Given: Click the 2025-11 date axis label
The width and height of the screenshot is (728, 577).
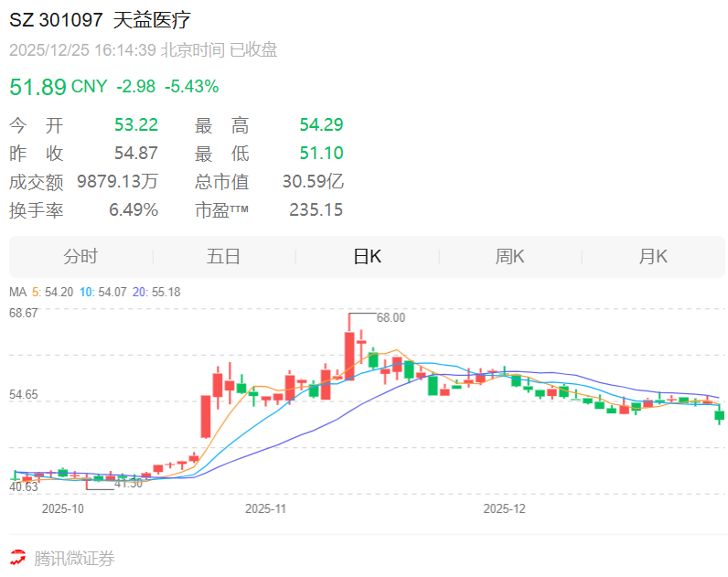Looking at the screenshot, I should [x=265, y=508].
